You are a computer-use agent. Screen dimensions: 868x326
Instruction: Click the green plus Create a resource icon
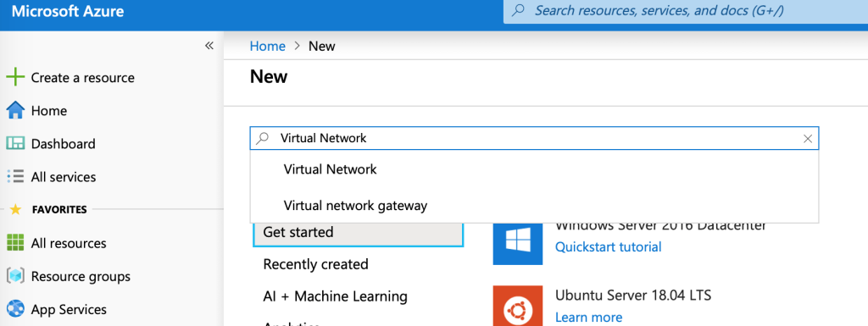[15, 77]
